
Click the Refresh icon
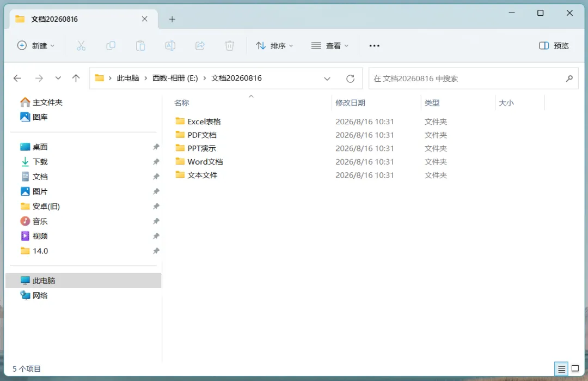[350, 78]
